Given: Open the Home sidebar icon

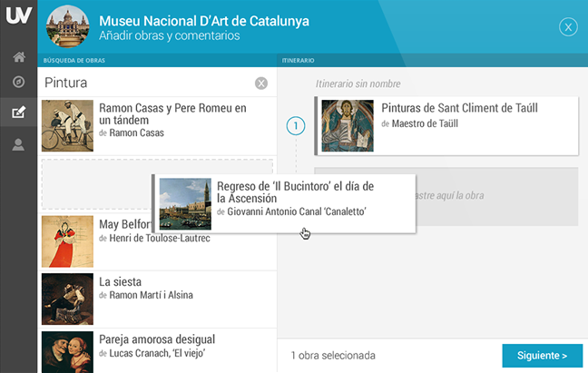Looking at the screenshot, I should pos(18,56).
